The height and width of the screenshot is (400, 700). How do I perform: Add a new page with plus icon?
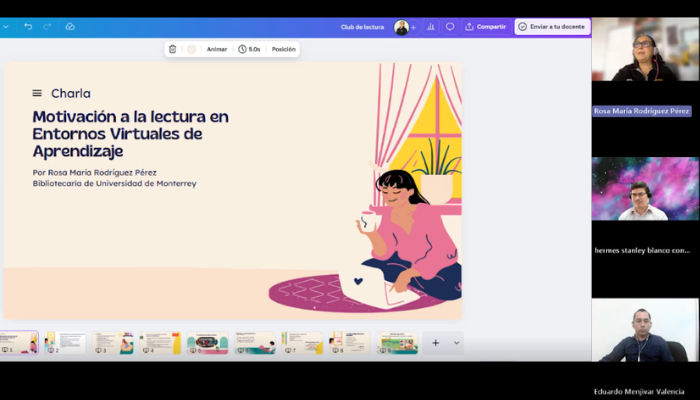435,343
